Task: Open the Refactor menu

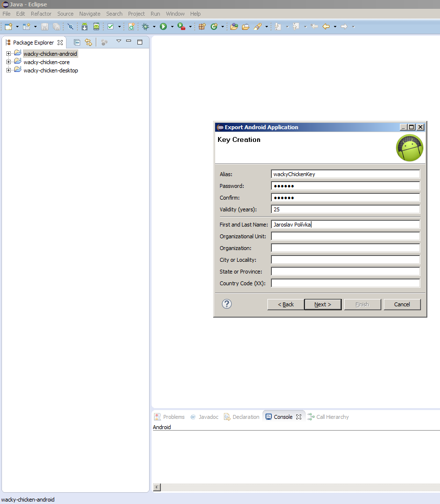Action: [41, 14]
